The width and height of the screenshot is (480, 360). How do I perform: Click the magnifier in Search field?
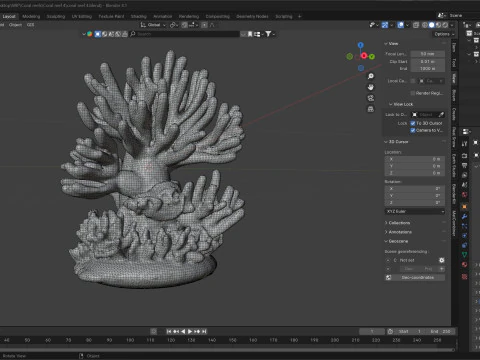tap(133, 34)
